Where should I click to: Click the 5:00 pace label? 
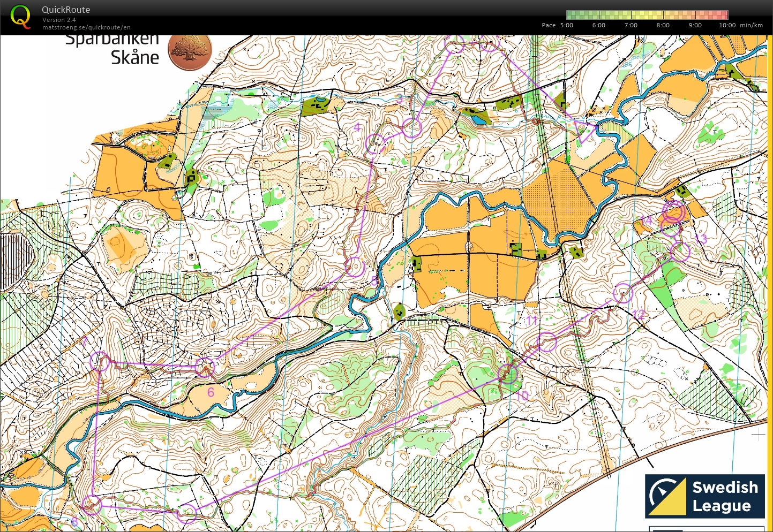tap(567, 25)
